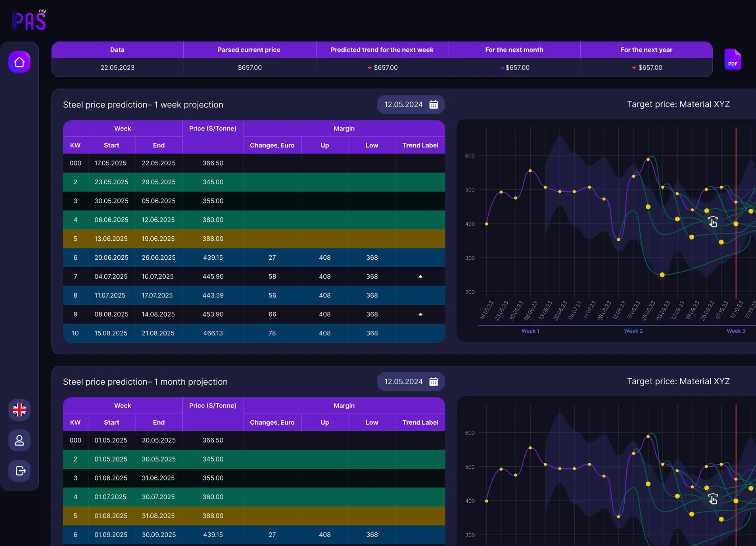Click the weekly table 'Margin' header
Screen dimensions: 756x546
[x=344, y=129]
